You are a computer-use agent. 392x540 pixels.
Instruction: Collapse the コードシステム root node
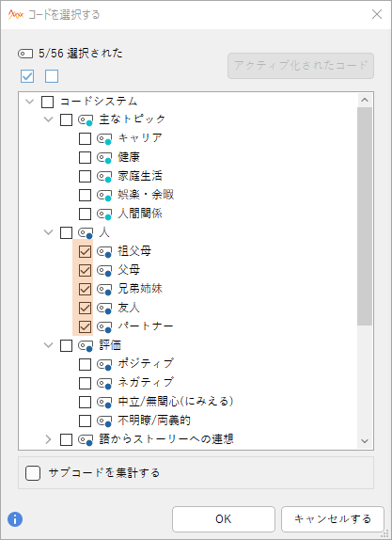point(30,102)
